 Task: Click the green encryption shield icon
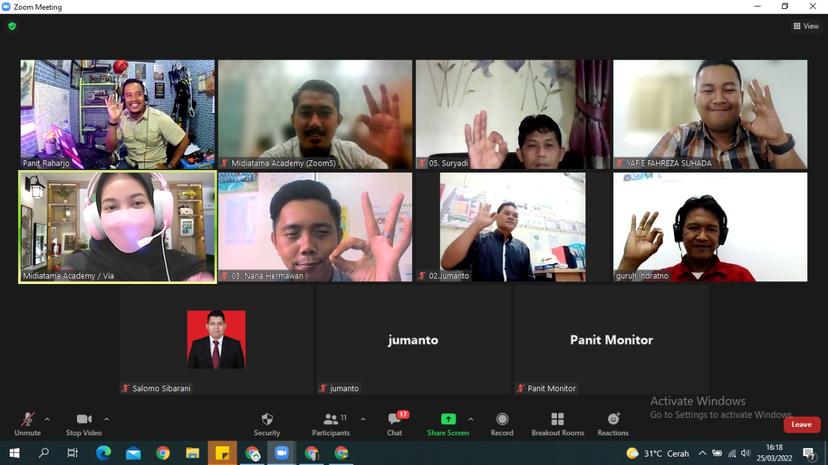[x=12, y=26]
